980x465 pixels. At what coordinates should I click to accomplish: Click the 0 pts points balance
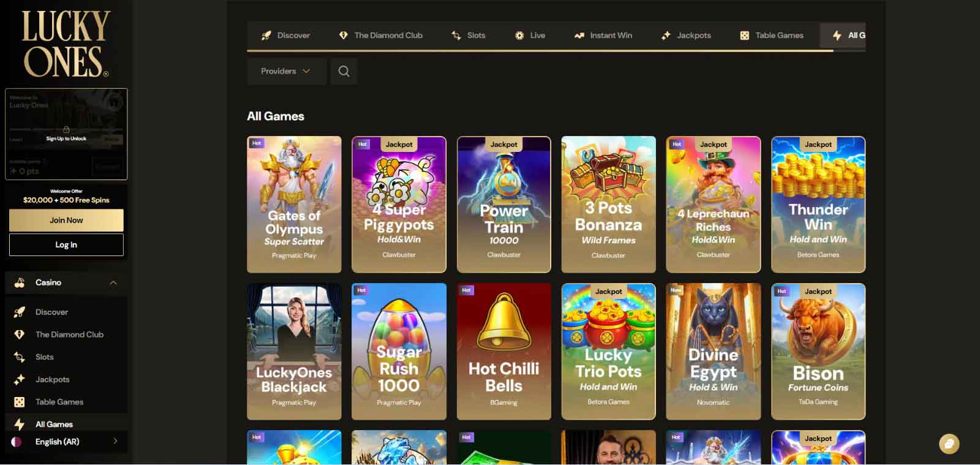[x=24, y=171]
